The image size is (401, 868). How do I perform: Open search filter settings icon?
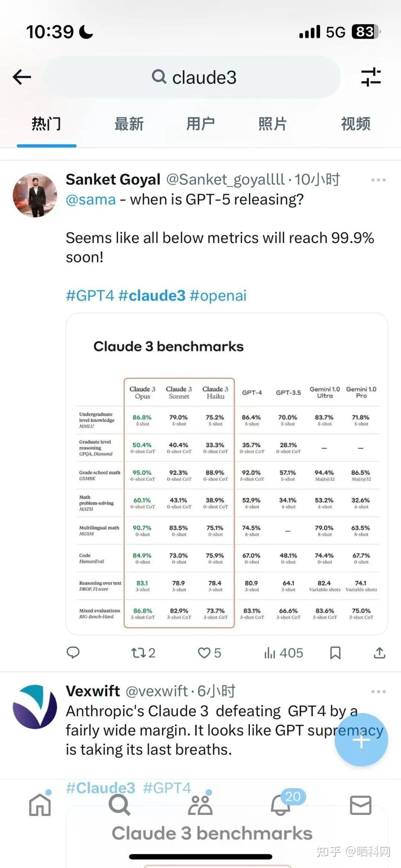[371, 77]
